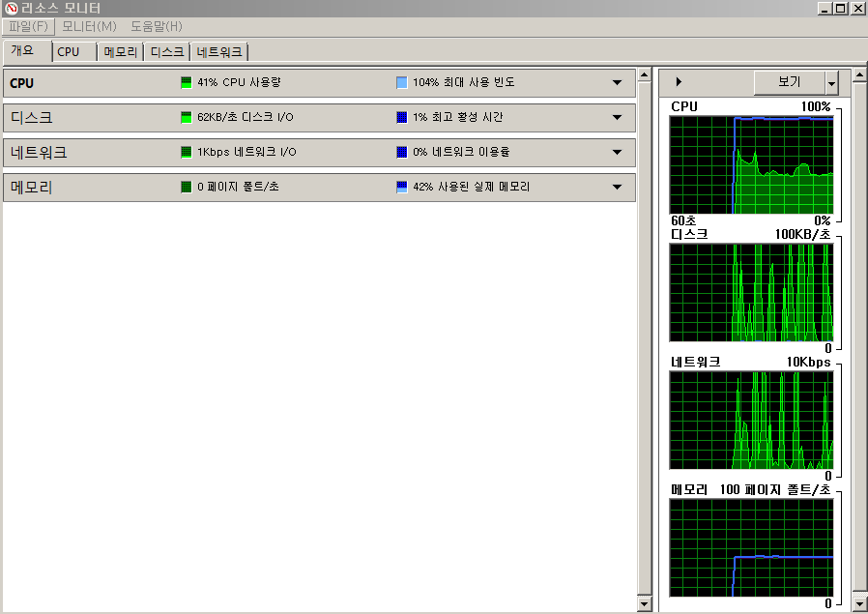The width and height of the screenshot is (868, 614).
Task: Click main pane scrollbar up arrow
Action: (x=645, y=74)
